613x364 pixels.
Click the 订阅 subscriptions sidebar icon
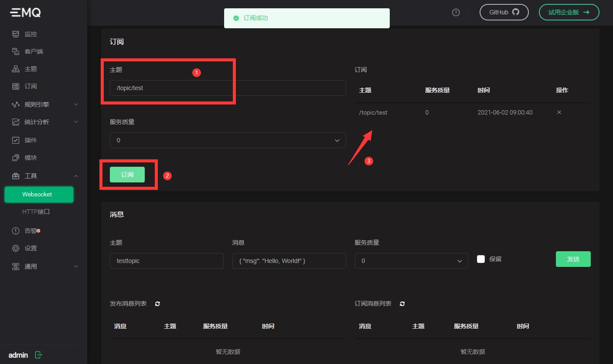click(x=16, y=86)
